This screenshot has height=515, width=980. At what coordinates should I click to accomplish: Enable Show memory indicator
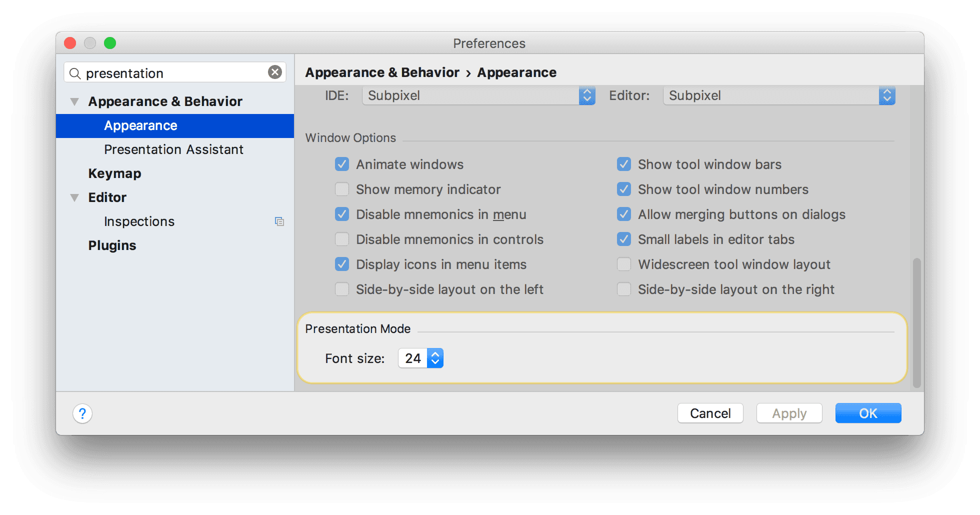click(342, 189)
